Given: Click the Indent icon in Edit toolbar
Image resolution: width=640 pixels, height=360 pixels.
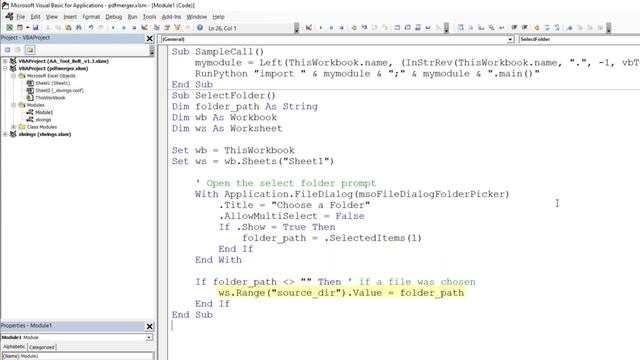Looking at the screenshot, I should click(x=514, y=28).
